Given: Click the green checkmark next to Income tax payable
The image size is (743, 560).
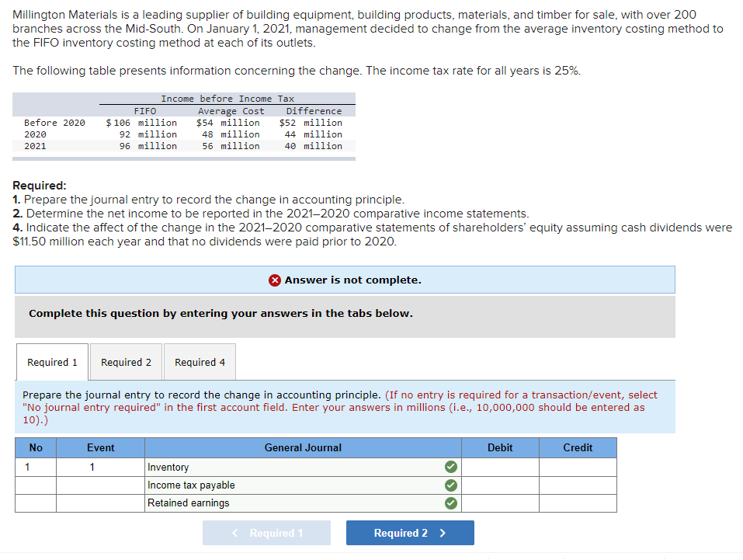Looking at the screenshot, I should [x=451, y=485].
